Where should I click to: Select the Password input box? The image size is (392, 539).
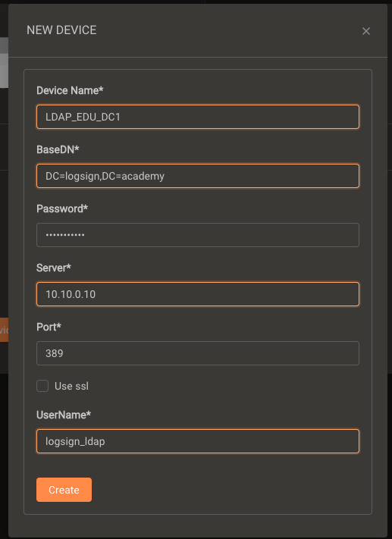point(198,235)
